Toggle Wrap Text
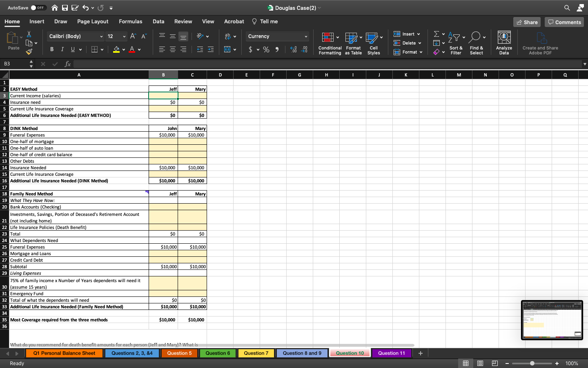 (x=227, y=36)
